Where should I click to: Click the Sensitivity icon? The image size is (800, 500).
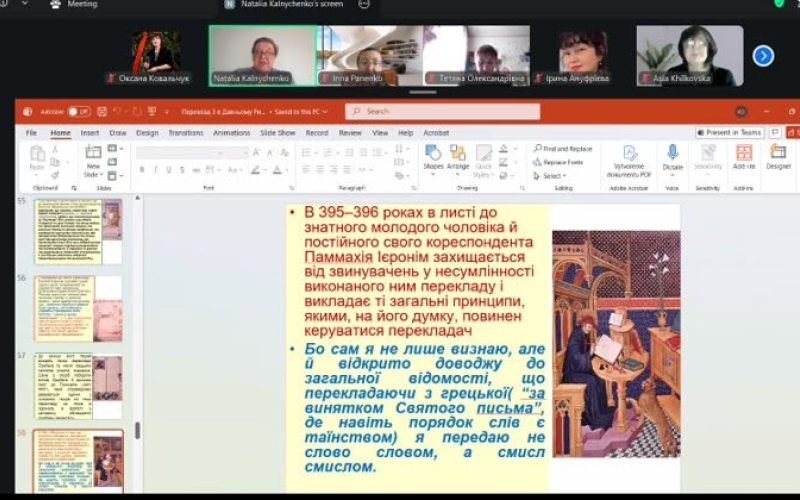pyautogui.click(x=708, y=153)
